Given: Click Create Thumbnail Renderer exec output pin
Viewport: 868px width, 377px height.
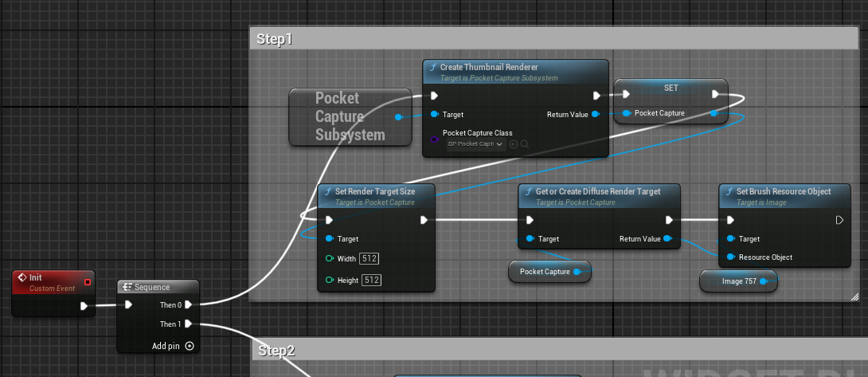Looking at the screenshot, I should pyautogui.click(x=596, y=96).
